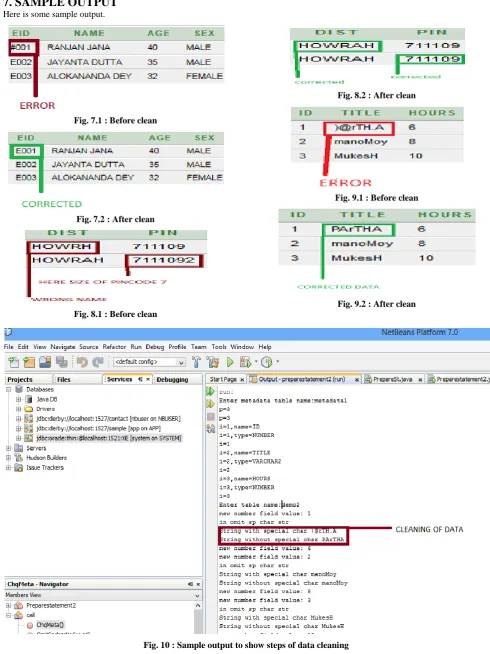Image resolution: width=490 pixels, height=654 pixels.
Task: Open the PrepareSt.java editor tab
Action: click(393, 379)
